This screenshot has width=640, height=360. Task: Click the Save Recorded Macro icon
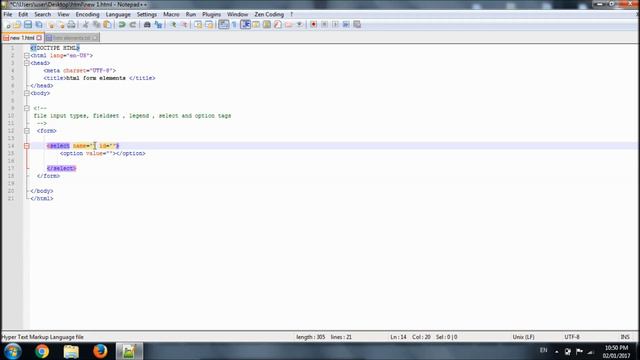[x=357, y=25]
